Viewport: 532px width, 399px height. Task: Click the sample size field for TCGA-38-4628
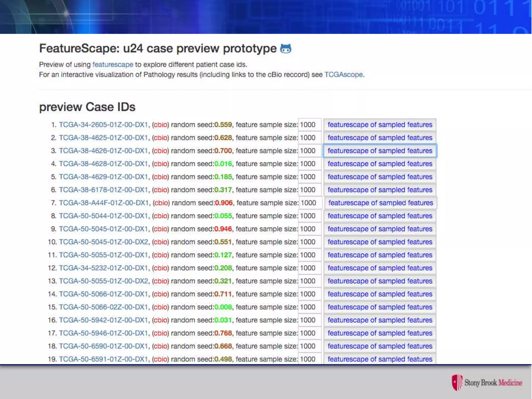(309, 164)
